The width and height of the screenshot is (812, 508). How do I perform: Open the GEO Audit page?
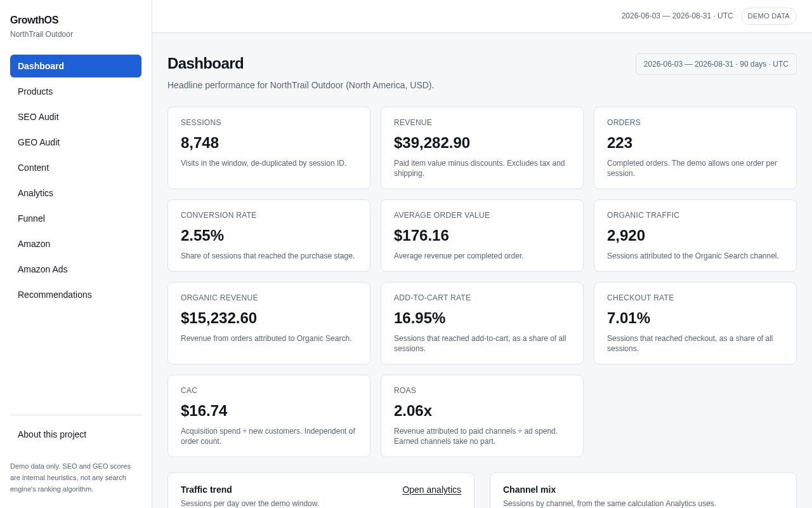tap(75, 142)
